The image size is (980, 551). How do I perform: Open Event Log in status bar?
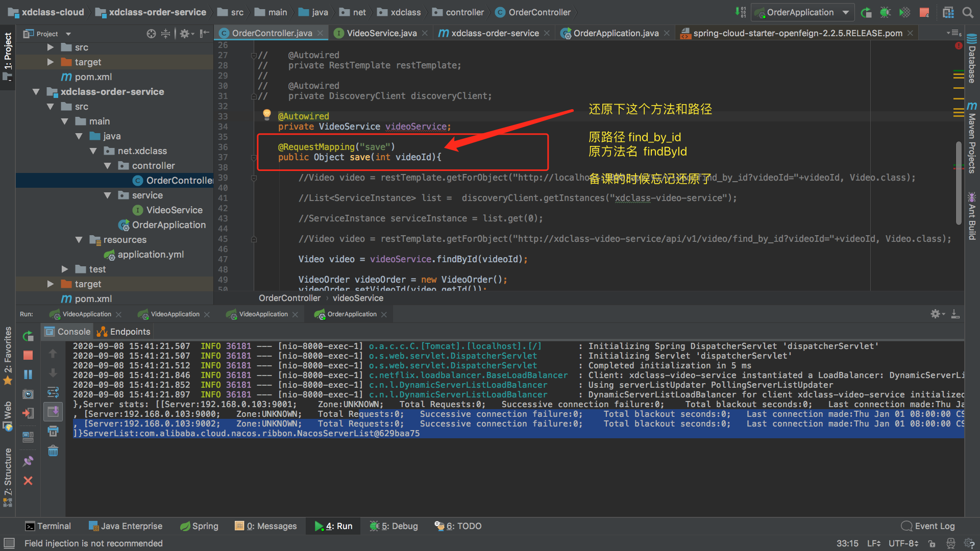click(x=928, y=526)
